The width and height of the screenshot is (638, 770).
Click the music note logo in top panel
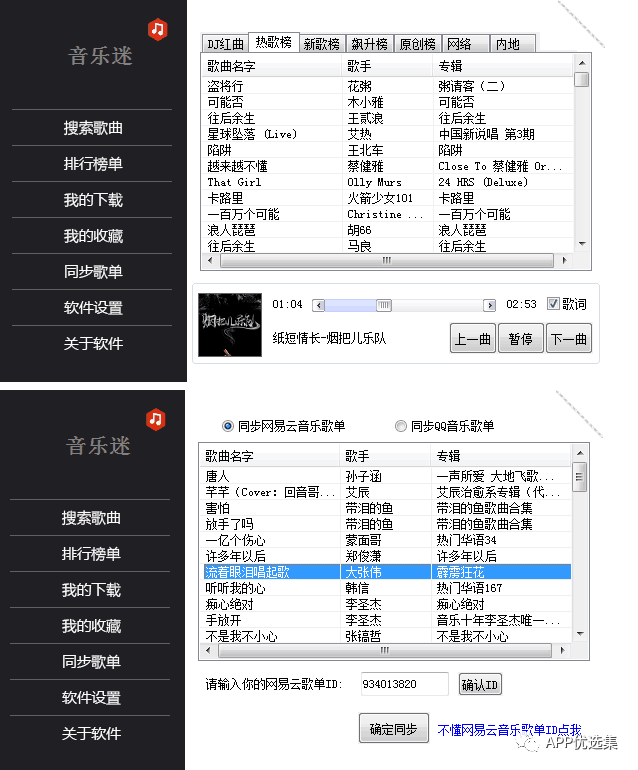(x=158, y=29)
